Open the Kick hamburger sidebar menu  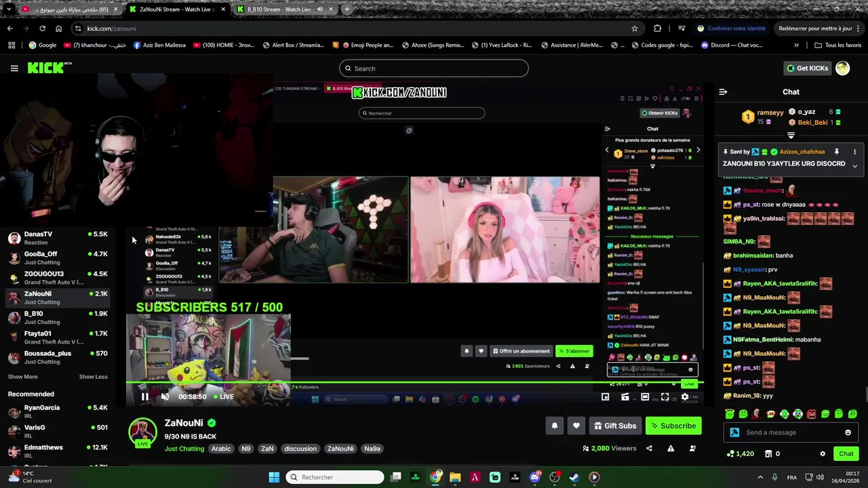[x=14, y=68]
